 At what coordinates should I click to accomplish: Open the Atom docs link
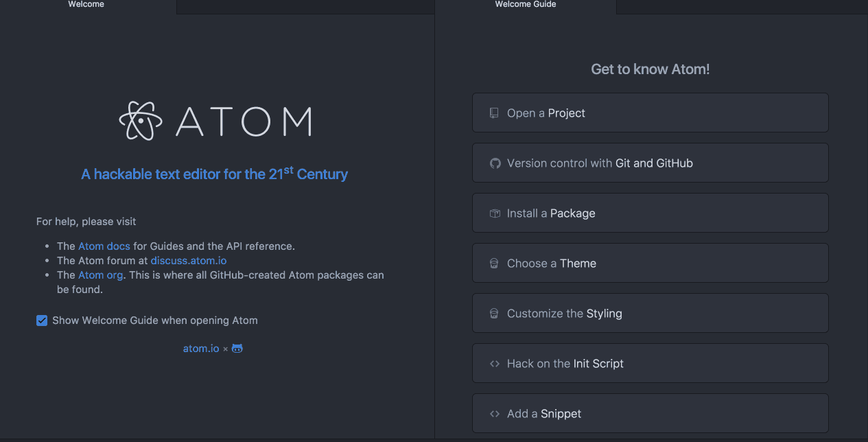(104, 246)
